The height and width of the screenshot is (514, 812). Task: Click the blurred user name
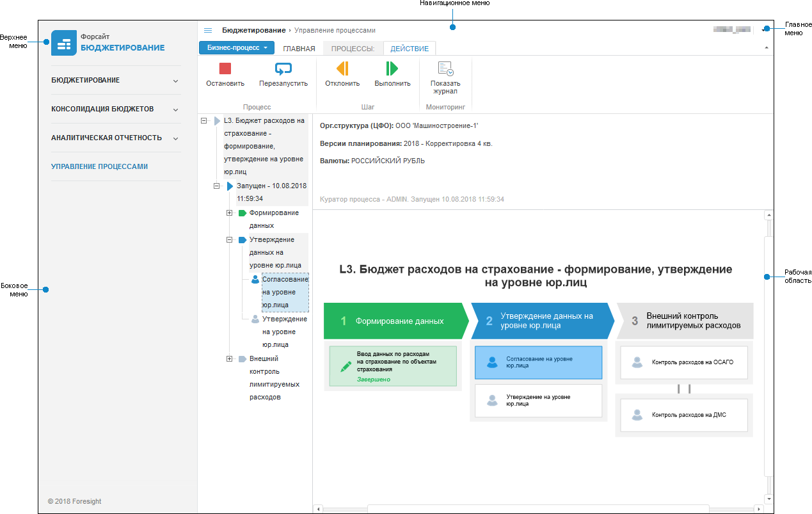point(732,29)
